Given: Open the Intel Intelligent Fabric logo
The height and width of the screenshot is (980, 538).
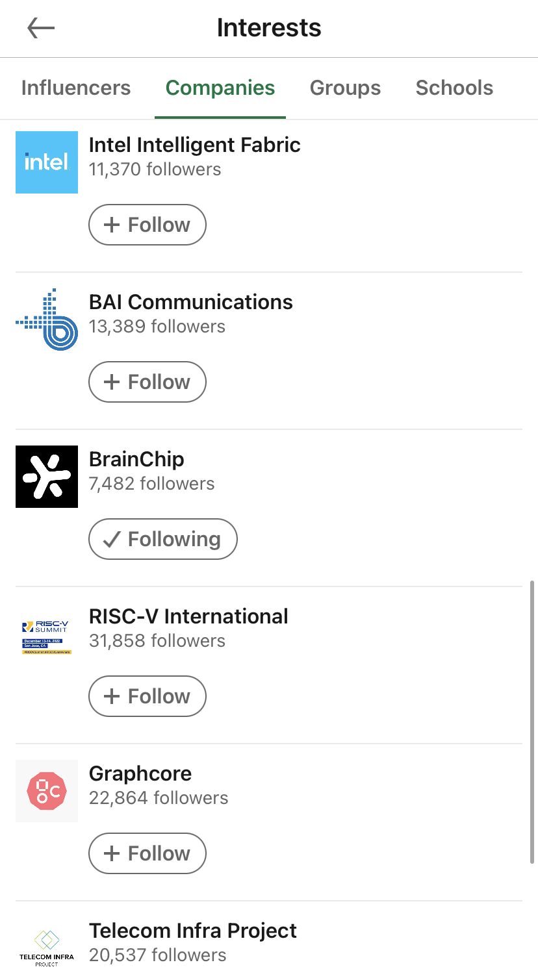Looking at the screenshot, I should coord(47,162).
